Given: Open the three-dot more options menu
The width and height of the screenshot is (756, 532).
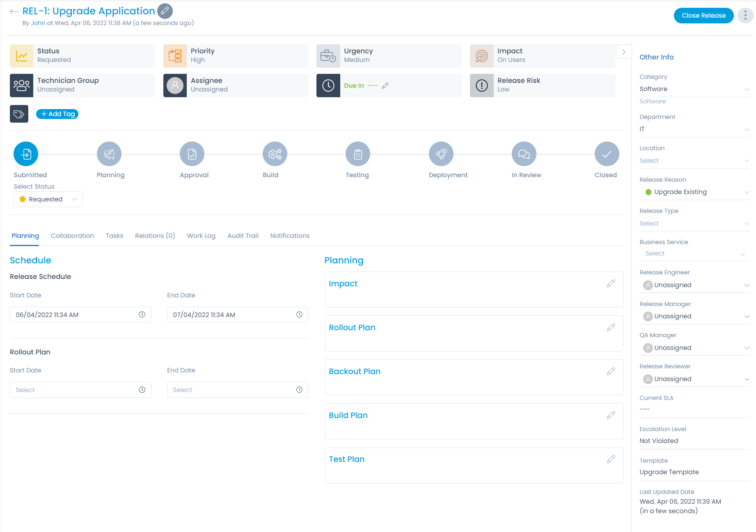Looking at the screenshot, I should [x=745, y=16].
